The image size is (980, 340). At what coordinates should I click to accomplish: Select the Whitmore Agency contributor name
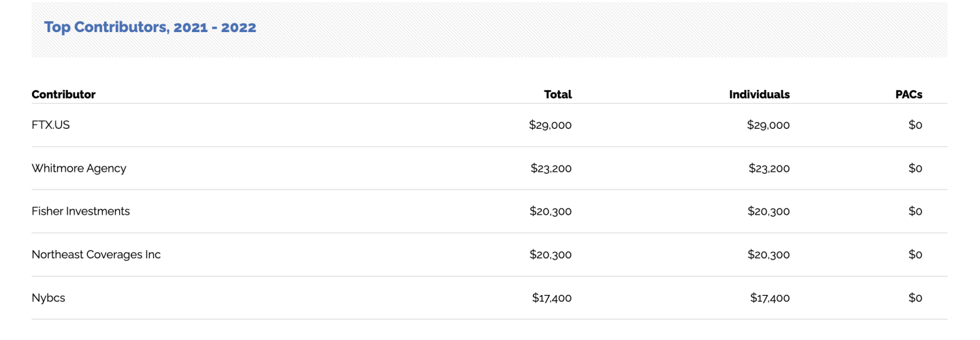(x=79, y=168)
